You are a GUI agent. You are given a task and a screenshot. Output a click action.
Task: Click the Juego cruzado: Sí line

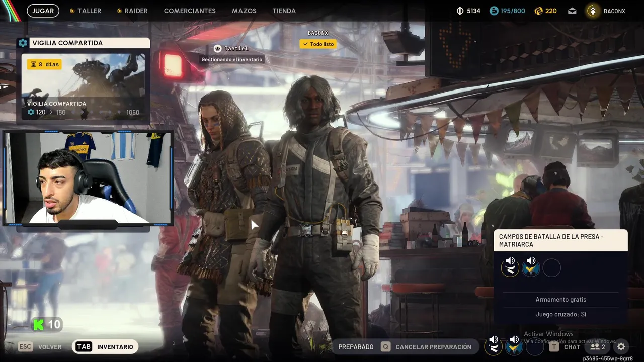pyautogui.click(x=561, y=314)
